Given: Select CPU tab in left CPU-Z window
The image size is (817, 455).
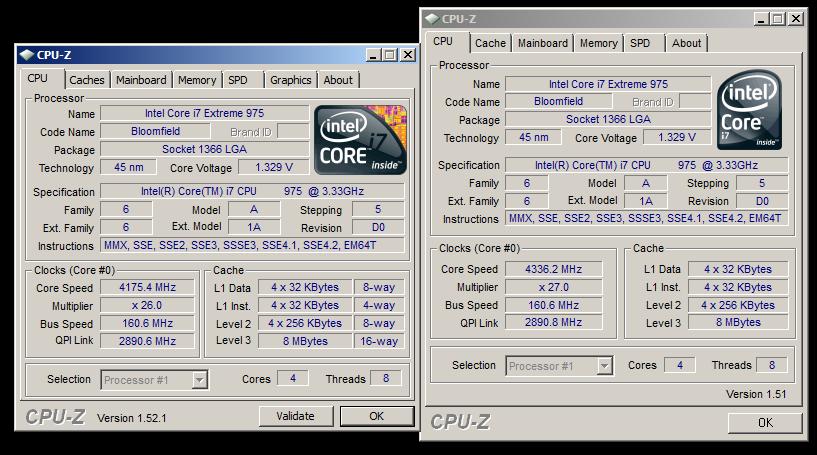Looking at the screenshot, I should point(38,78).
